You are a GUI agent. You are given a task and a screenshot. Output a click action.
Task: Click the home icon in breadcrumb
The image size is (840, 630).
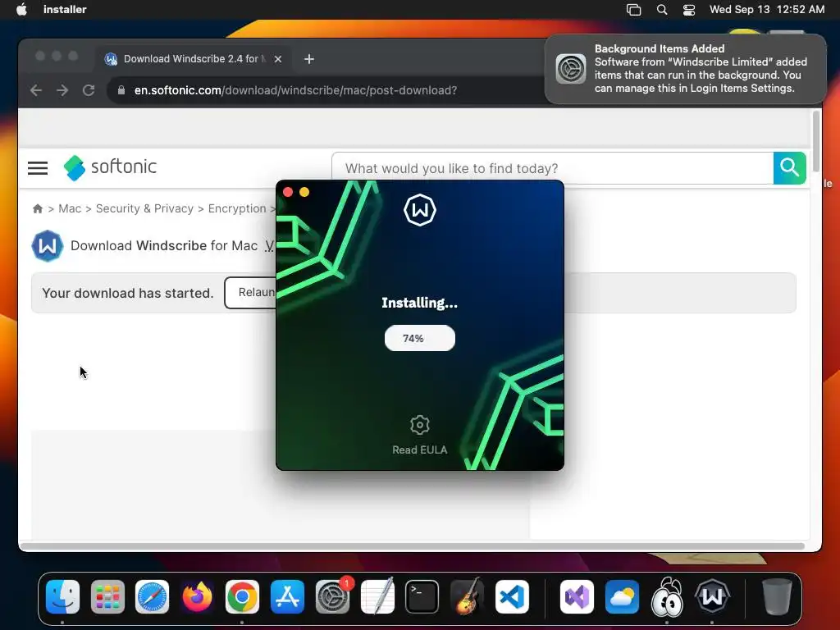38,208
